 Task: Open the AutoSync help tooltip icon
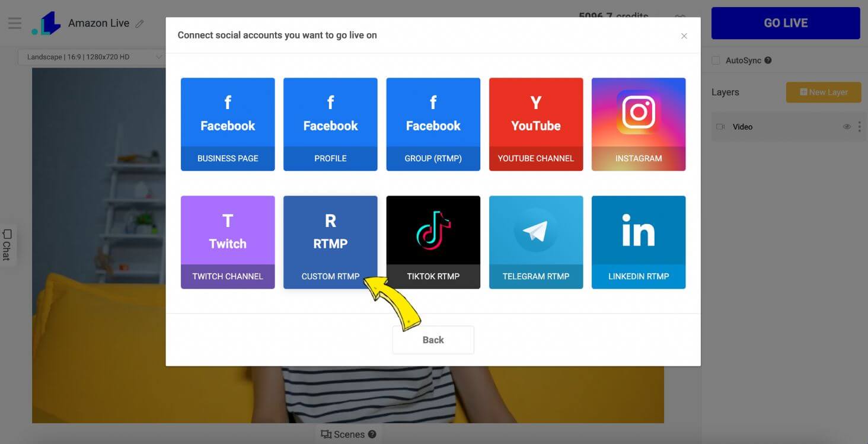click(768, 60)
